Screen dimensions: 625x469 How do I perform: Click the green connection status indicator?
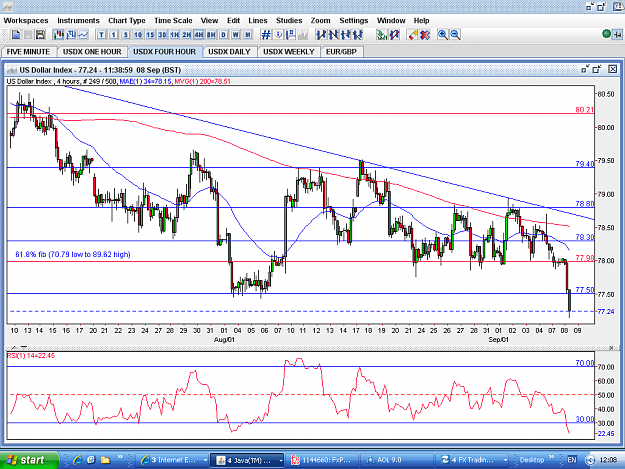(606, 34)
